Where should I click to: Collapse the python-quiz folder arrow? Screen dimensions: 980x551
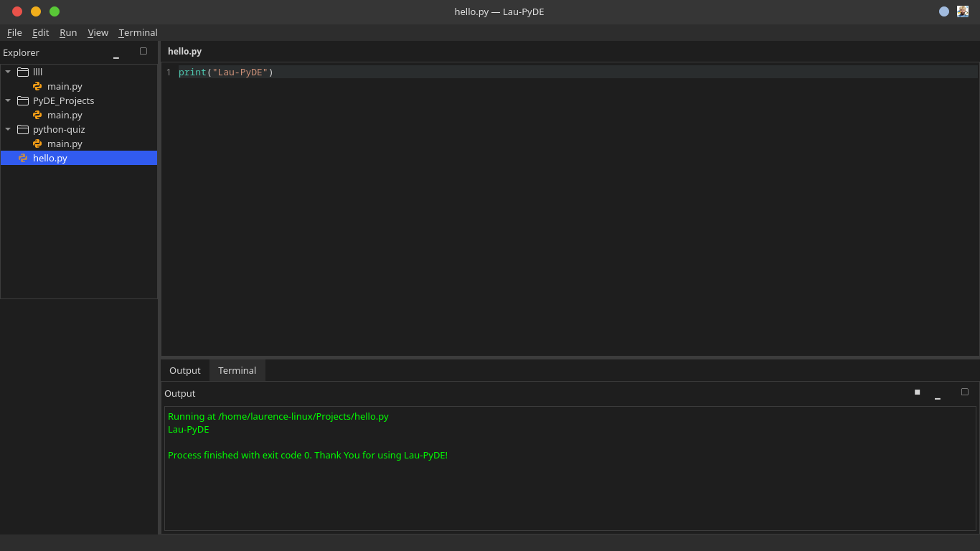(8, 129)
